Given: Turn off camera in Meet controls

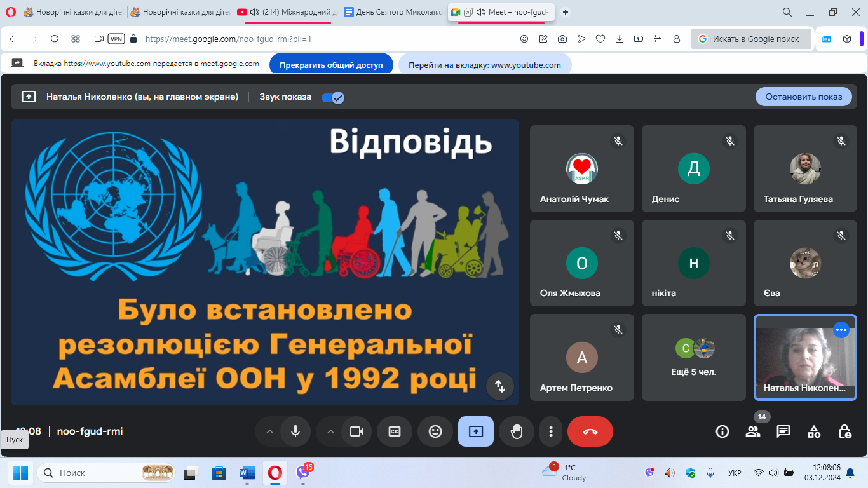Looking at the screenshot, I should [356, 431].
